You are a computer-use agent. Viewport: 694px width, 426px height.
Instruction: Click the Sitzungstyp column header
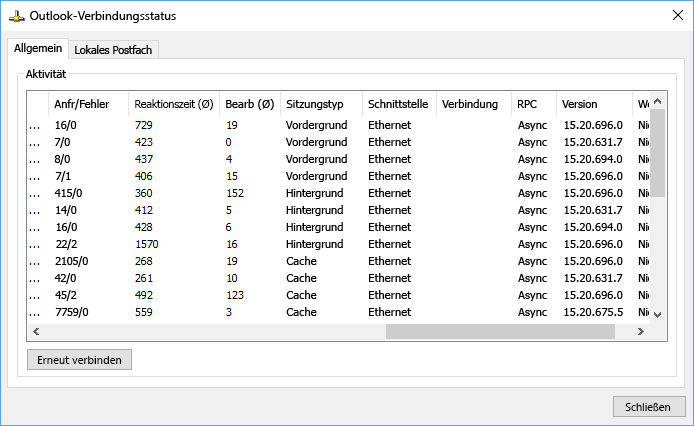tap(321, 104)
